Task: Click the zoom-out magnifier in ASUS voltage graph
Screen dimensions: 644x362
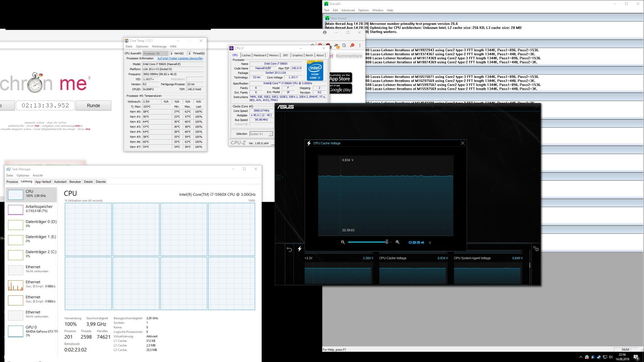Action: (343, 242)
